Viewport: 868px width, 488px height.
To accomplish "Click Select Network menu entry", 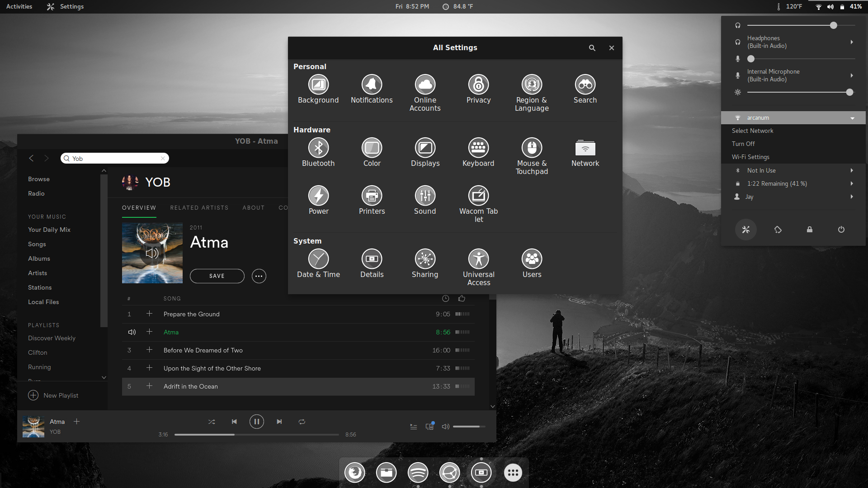I will 752,131.
